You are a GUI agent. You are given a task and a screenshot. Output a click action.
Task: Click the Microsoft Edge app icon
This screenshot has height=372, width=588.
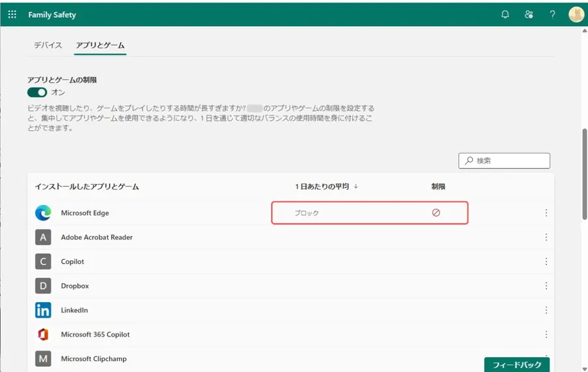pos(43,213)
